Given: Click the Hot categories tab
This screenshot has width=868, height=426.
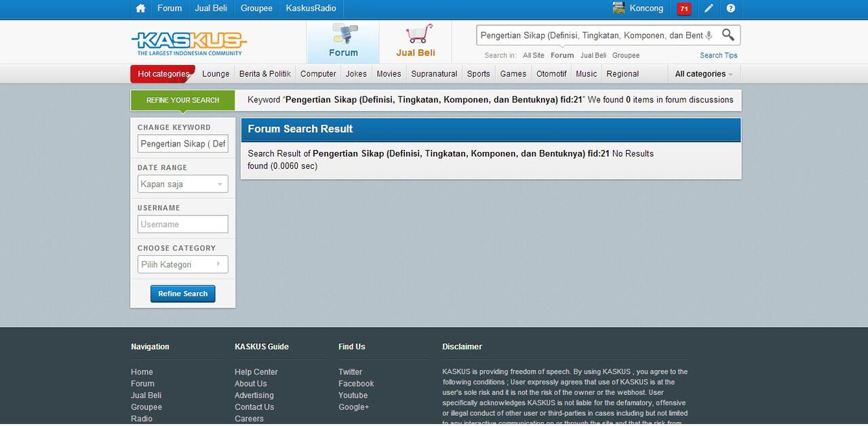Looking at the screenshot, I should coord(163,74).
